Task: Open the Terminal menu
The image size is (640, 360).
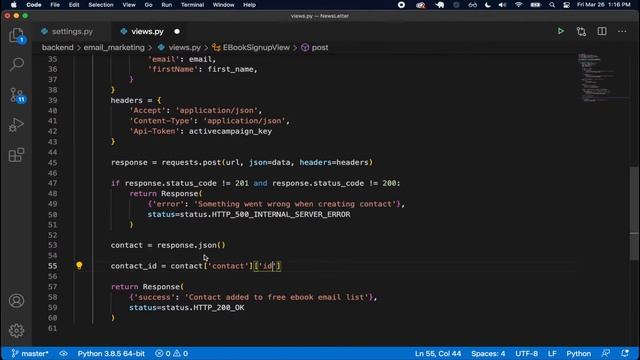Action: (192, 5)
